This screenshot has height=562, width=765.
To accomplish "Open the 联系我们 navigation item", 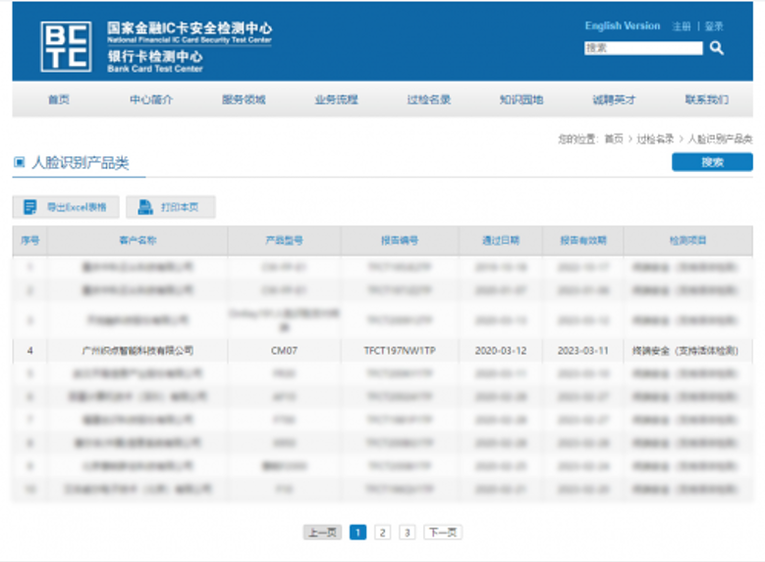I will 706,99.
